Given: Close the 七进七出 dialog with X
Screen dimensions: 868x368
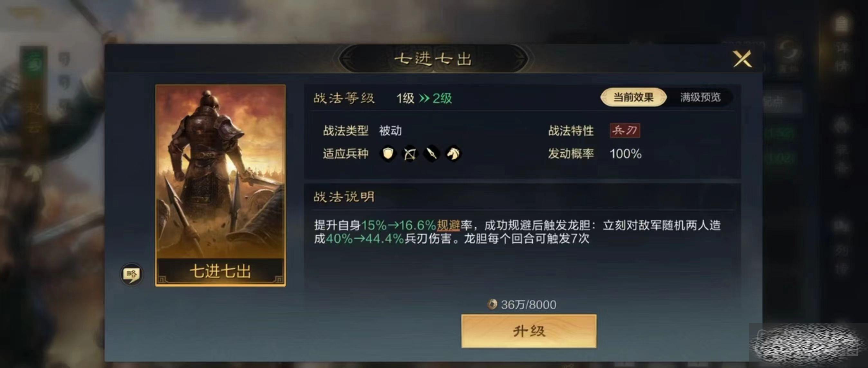Looking at the screenshot, I should (742, 59).
